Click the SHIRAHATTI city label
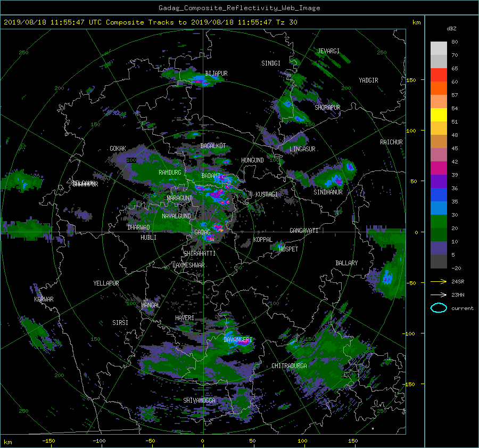Image resolution: width=479 pixels, height=448 pixels. point(200,254)
